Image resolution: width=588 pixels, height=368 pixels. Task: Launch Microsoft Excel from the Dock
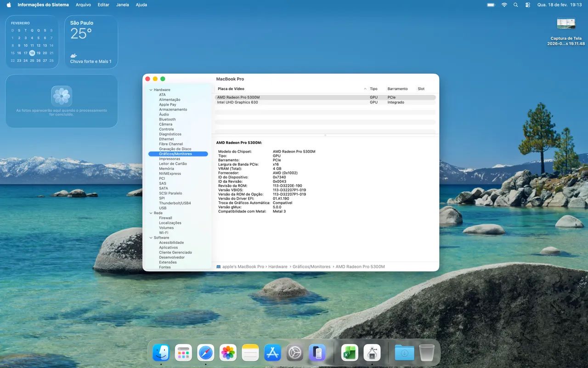coord(349,352)
